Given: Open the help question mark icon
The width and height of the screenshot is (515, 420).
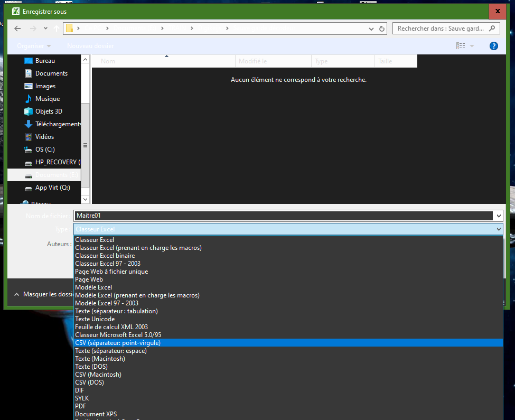Looking at the screenshot, I should pos(494,46).
